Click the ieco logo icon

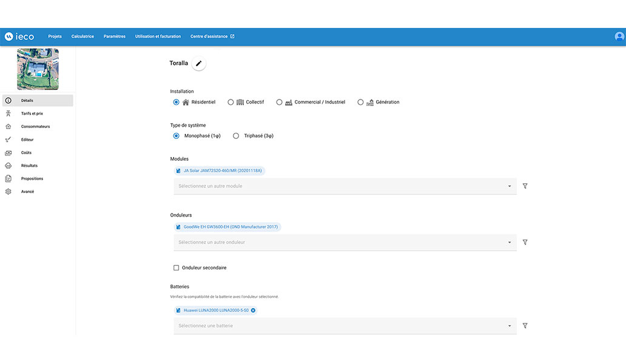click(x=9, y=36)
